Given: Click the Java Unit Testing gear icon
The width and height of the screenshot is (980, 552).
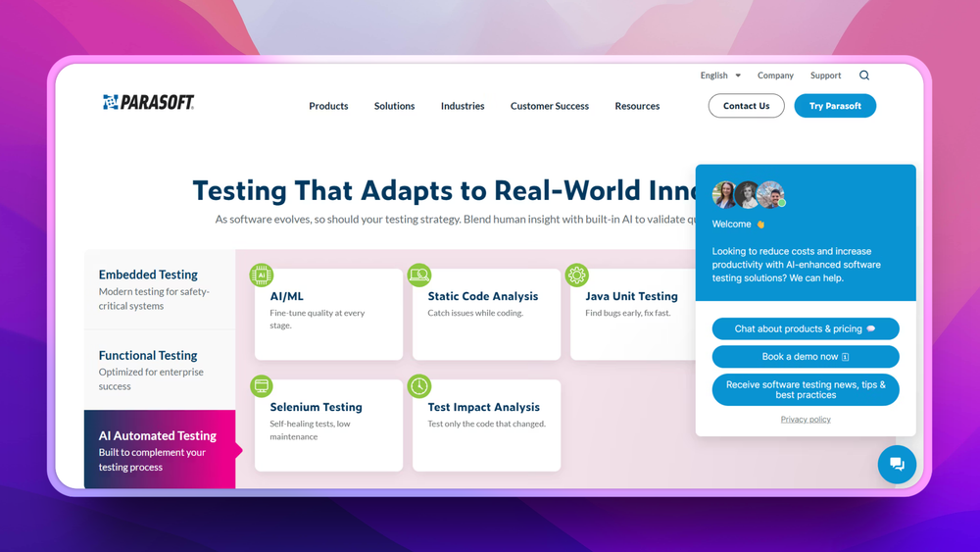Looking at the screenshot, I should [577, 276].
